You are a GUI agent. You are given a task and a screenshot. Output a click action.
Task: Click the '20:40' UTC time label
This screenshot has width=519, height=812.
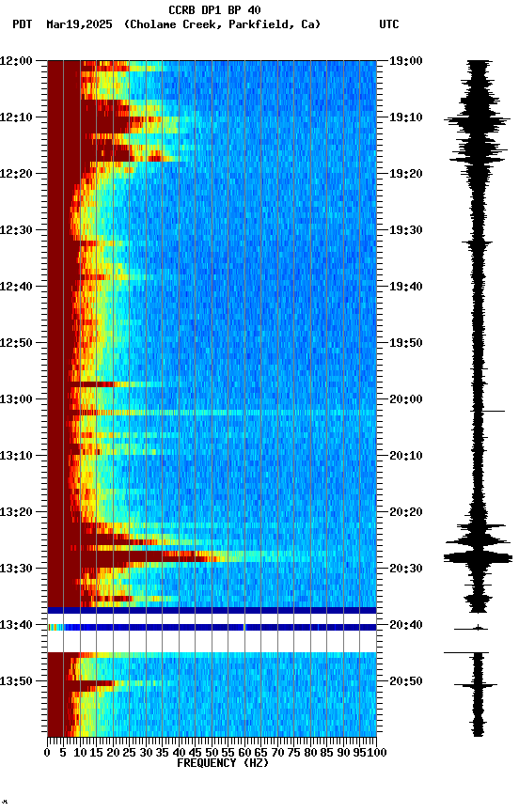tap(406, 625)
